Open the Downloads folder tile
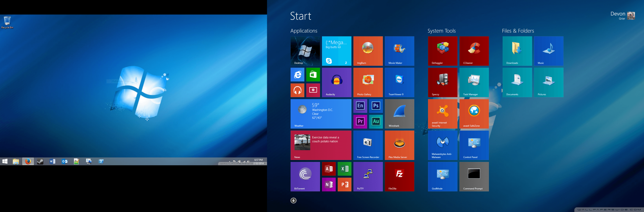This screenshot has width=644, height=212. coord(517,51)
